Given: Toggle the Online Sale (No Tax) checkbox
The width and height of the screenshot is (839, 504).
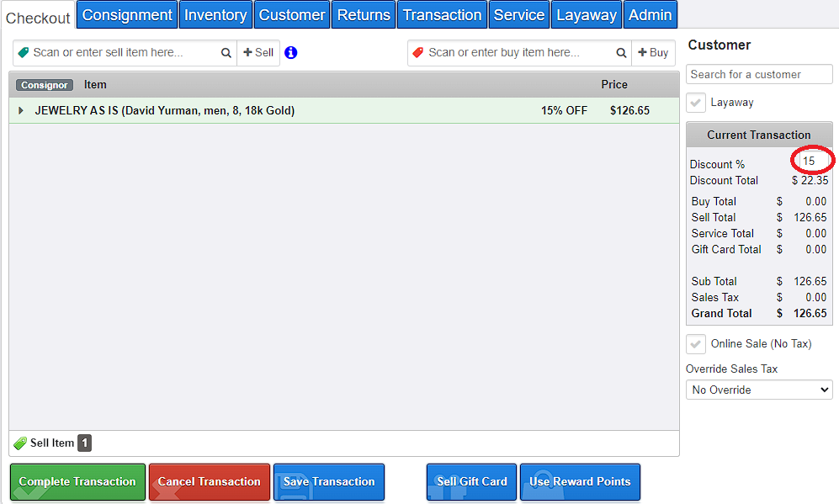Looking at the screenshot, I should click(x=696, y=343).
